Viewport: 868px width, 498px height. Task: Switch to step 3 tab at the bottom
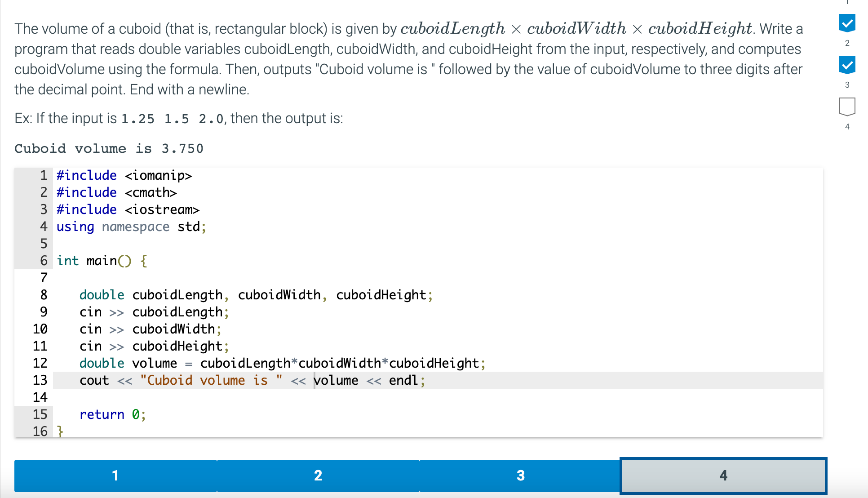pos(520,476)
